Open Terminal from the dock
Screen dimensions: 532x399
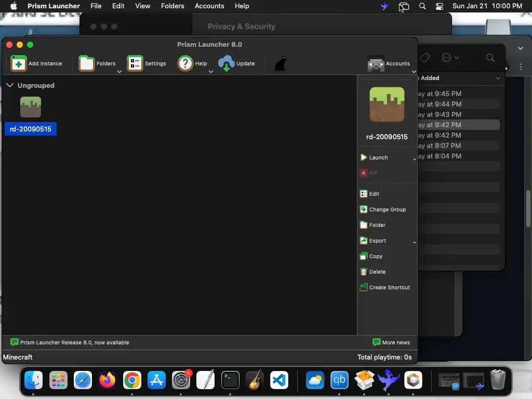coord(230,380)
